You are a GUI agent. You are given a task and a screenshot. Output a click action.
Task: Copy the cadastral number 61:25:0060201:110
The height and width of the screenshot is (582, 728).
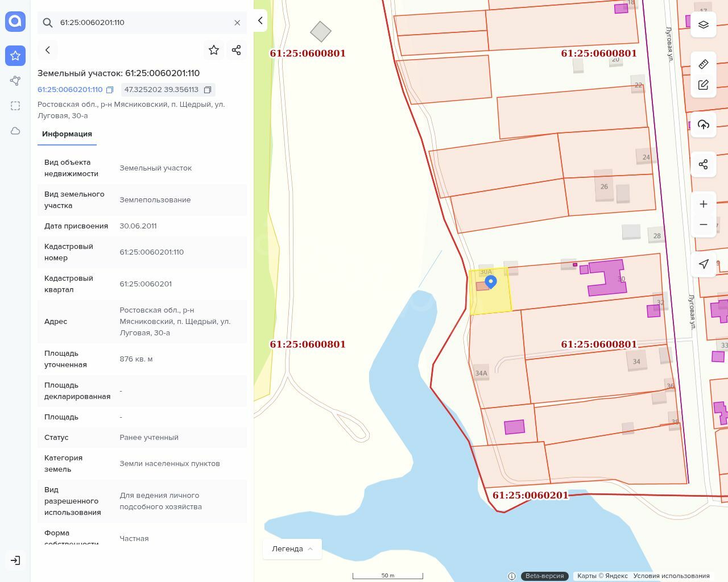(110, 90)
